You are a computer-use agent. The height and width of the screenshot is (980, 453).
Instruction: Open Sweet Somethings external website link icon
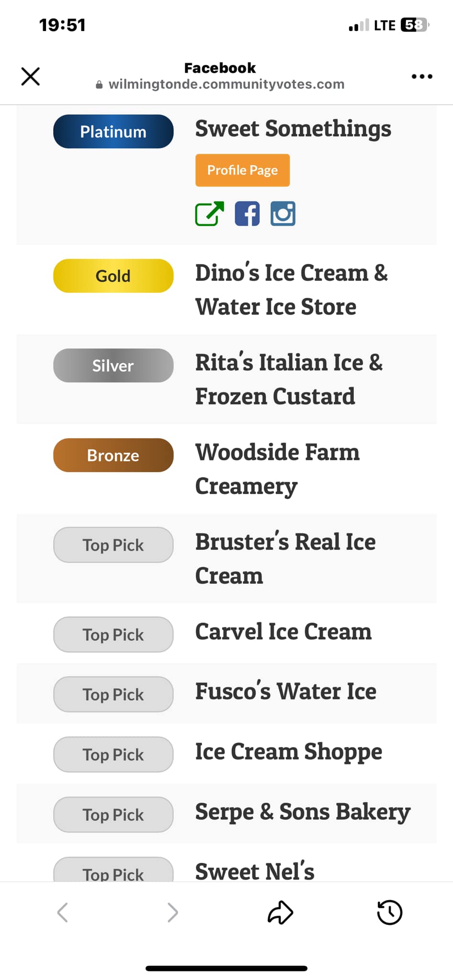tap(209, 213)
